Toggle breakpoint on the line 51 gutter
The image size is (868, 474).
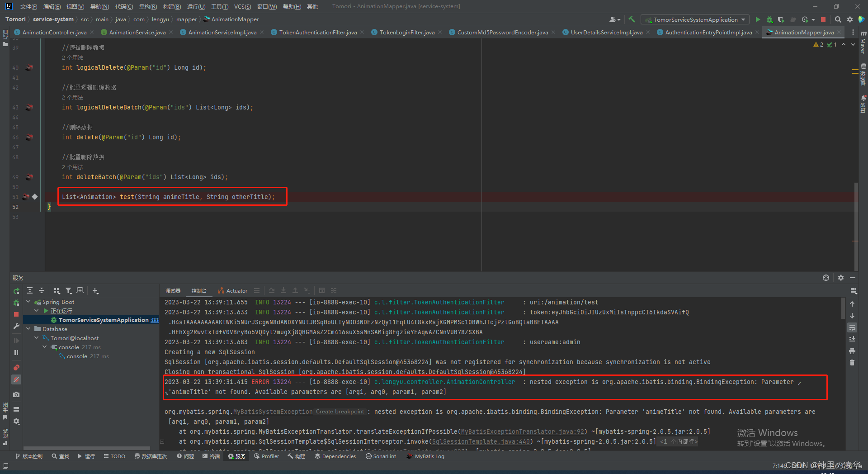click(35, 197)
